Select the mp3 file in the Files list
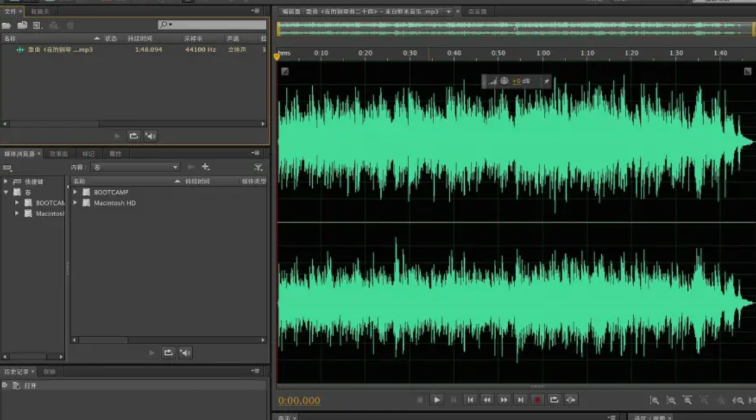The width and height of the screenshot is (756, 420). 60,50
